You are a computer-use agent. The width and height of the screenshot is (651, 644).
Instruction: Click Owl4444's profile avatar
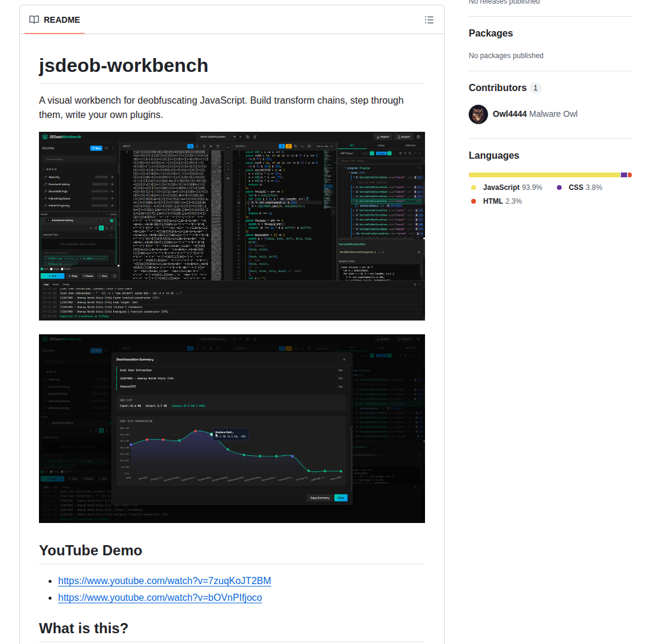(x=478, y=114)
